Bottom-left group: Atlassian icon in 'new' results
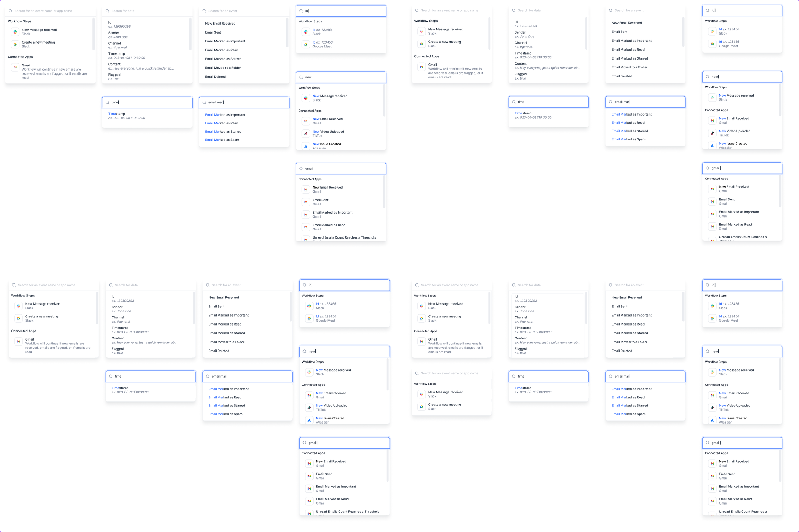Image resolution: width=799 pixels, height=532 pixels. (309, 420)
